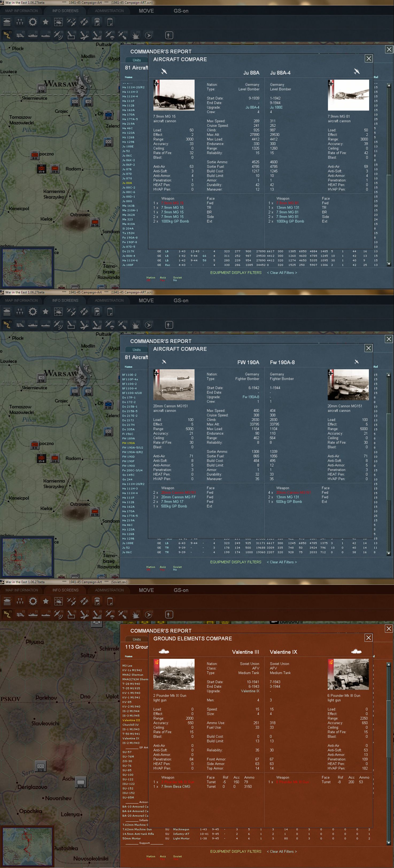Select F9 air transport parachute icon in FW 190A screen
The image size is (394, 868).
[110, 324]
